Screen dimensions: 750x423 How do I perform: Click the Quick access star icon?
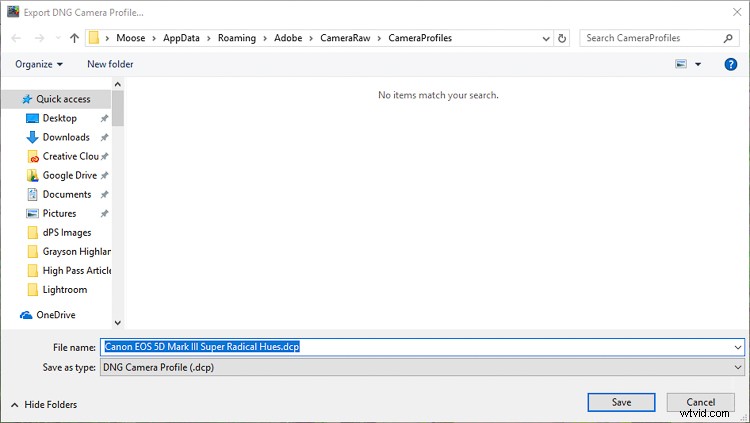click(x=27, y=99)
